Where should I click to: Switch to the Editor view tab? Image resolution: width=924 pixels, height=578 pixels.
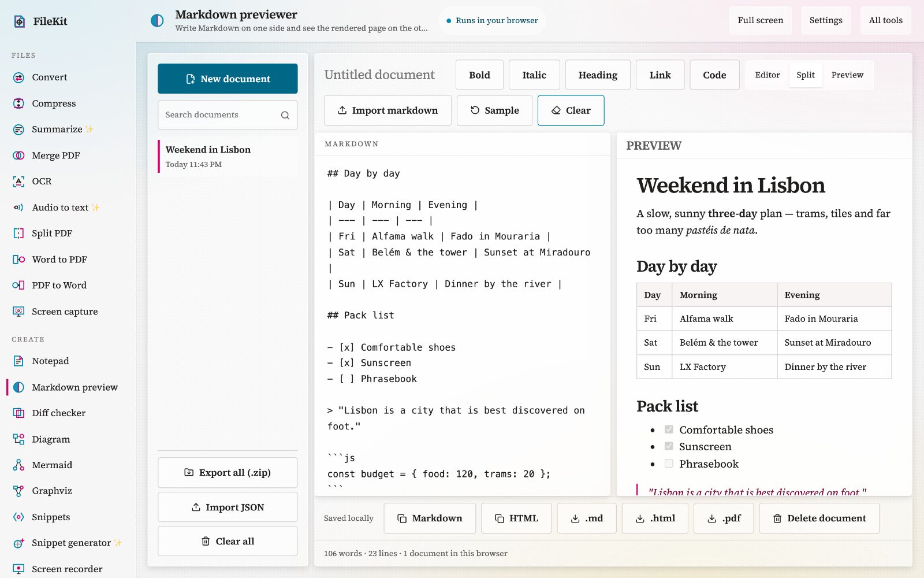[x=767, y=75]
